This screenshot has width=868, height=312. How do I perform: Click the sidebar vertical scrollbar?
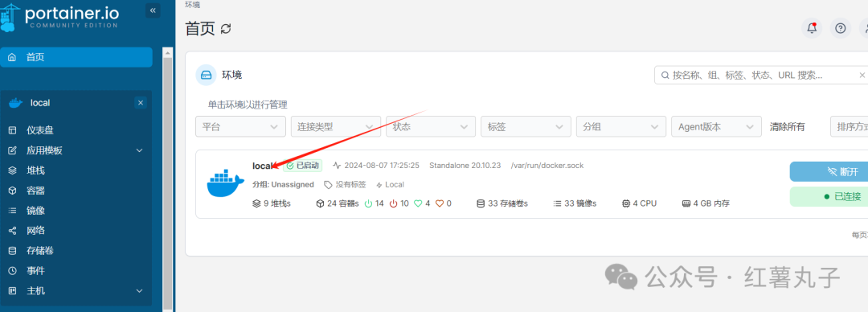pyautogui.click(x=168, y=180)
